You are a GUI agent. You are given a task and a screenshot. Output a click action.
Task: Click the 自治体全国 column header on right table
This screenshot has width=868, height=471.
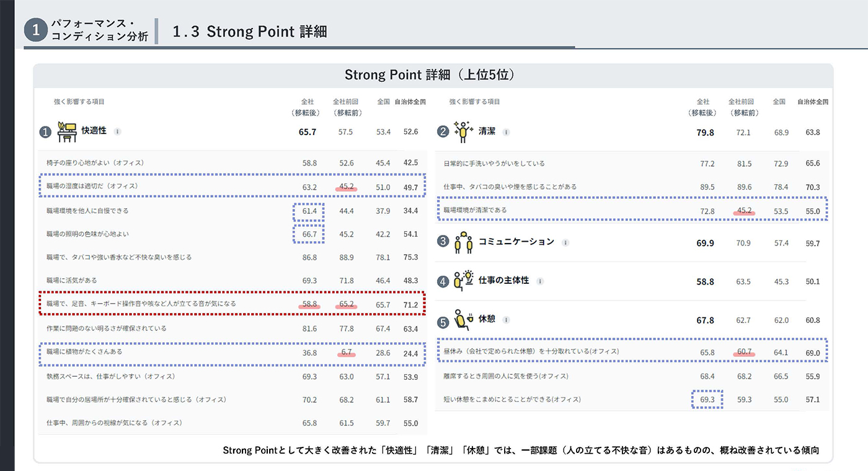click(813, 102)
